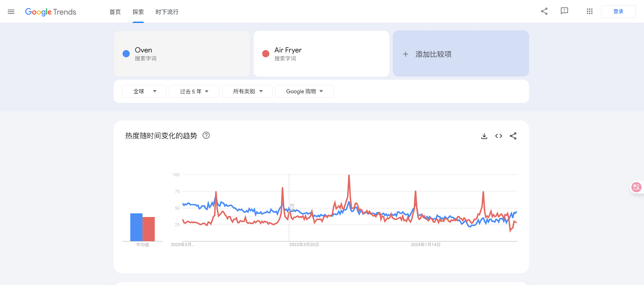Open the Google apps grid

(x=590, y=11)
